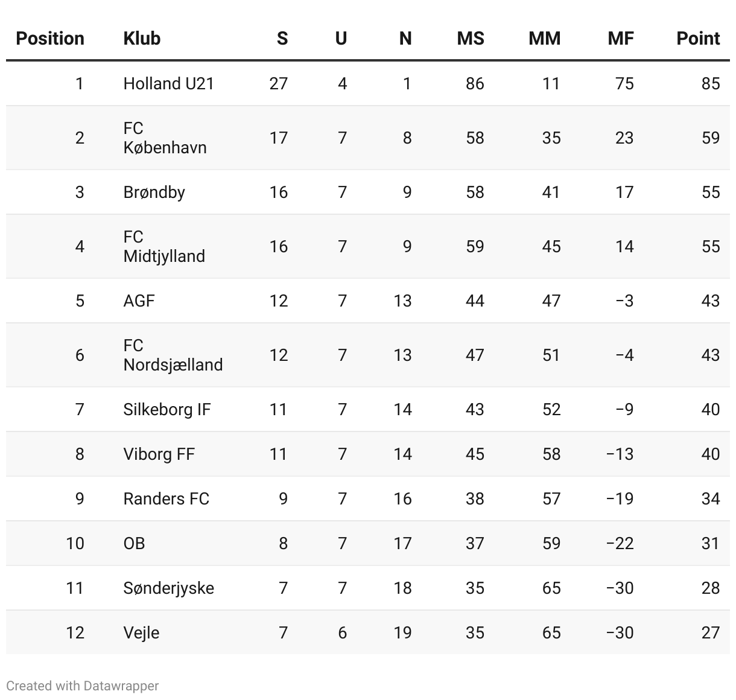Select the Brøndby row club name
This screenshot has height=700, width=736.
coord(154,192)
